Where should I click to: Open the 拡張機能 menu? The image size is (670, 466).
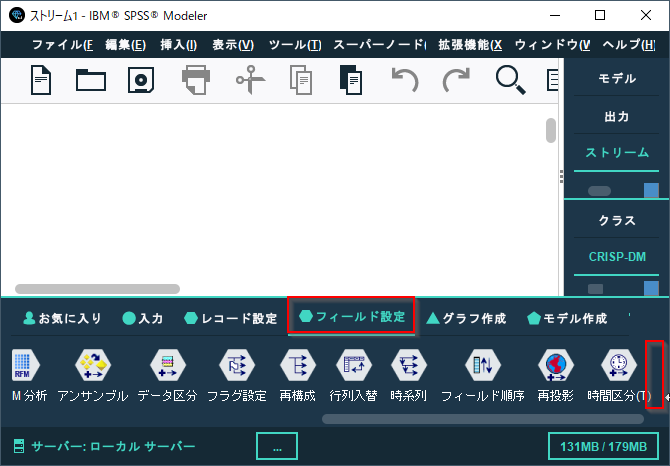[x=470, y=44]
